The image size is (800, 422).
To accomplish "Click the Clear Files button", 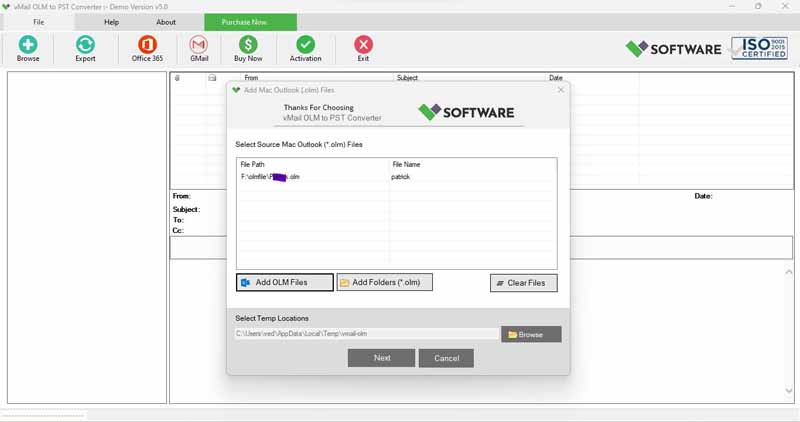I will [523, 283].
